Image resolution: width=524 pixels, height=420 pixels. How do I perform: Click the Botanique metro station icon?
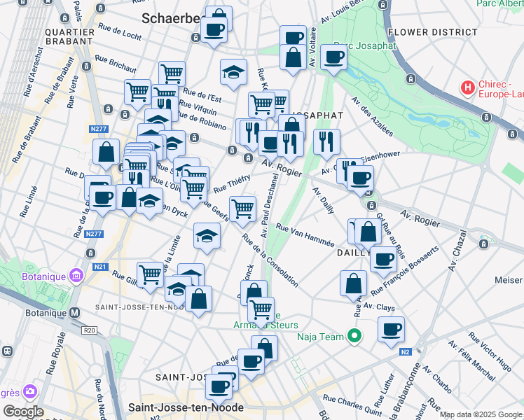click(74, 313)
